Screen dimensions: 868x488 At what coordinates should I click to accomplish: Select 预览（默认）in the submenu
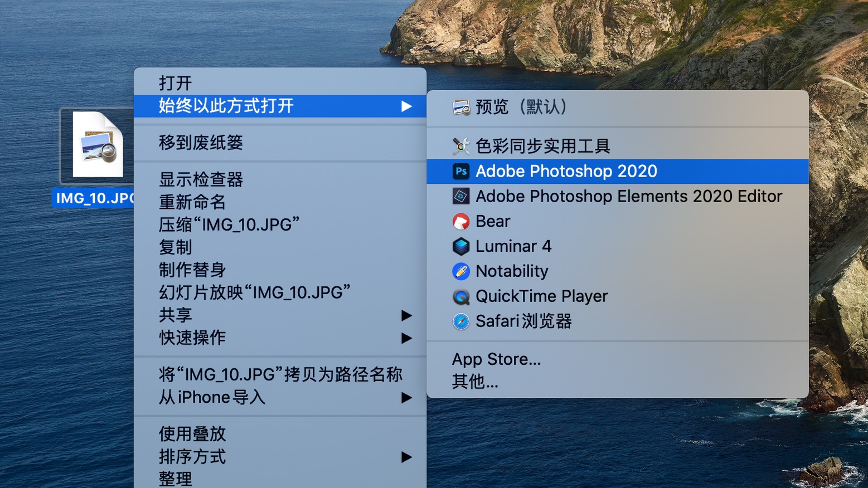click(x=618, y=107)
